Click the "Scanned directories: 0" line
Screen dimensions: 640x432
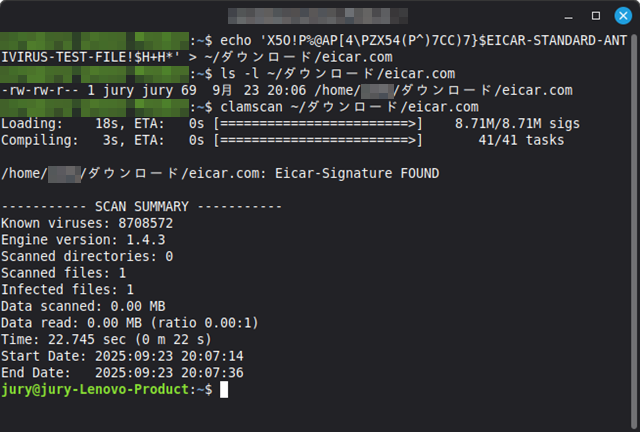(88, 256)
